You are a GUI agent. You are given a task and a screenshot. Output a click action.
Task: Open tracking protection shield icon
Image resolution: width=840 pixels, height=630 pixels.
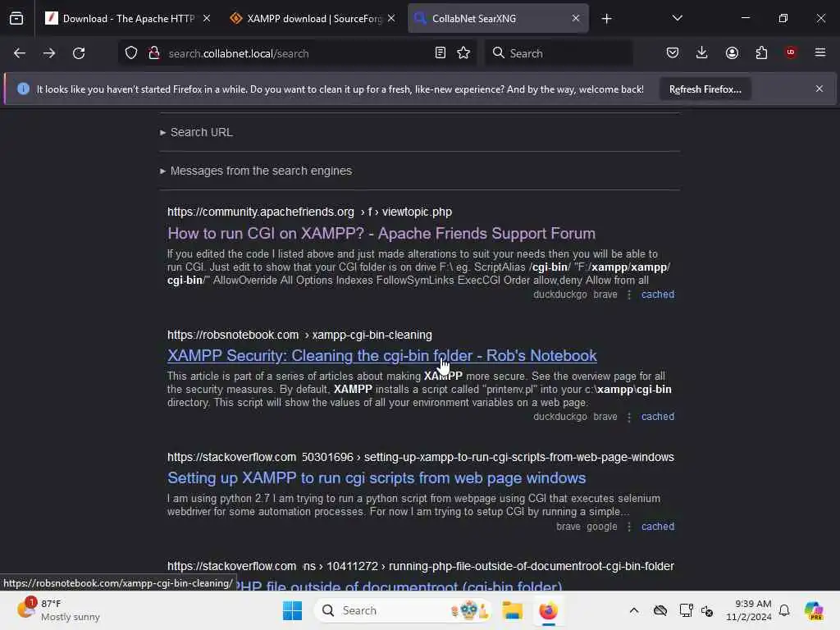pyautogui.click(x=131, y=53)
